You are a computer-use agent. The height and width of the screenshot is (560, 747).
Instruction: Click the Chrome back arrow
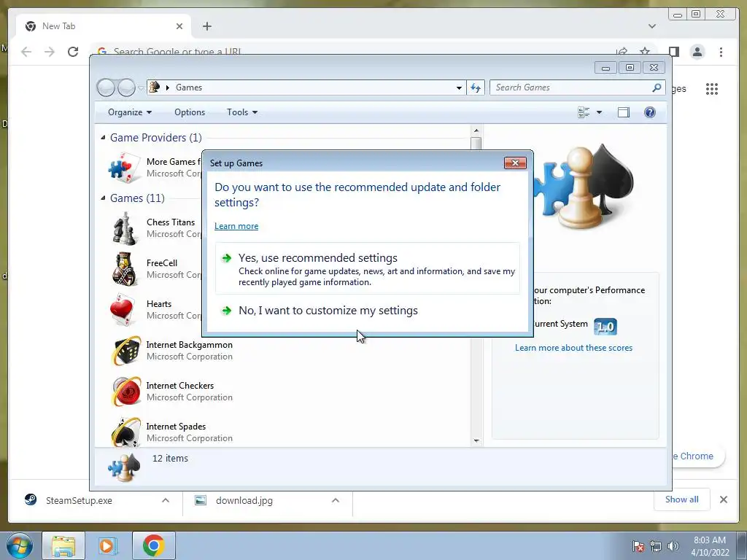[26, 52]
